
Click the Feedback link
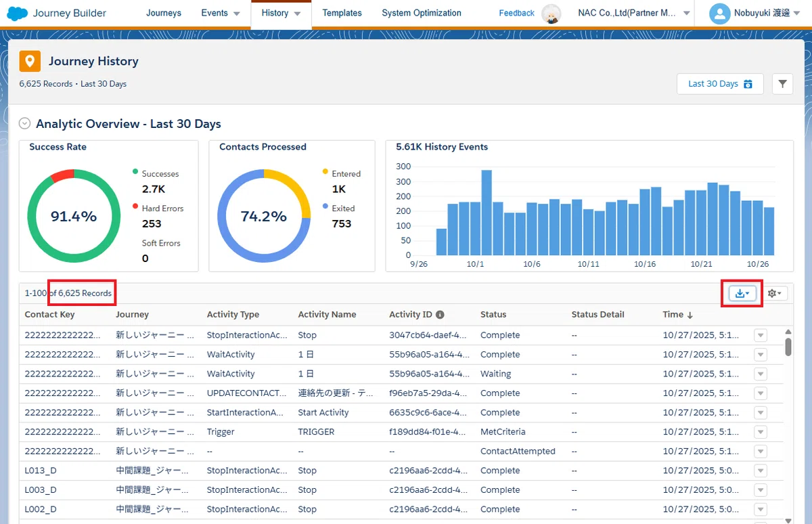517,14
